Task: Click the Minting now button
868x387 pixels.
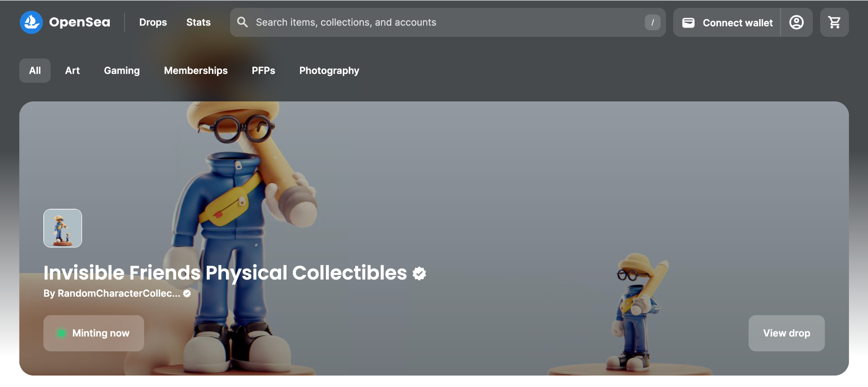Action: pos(94,333)
